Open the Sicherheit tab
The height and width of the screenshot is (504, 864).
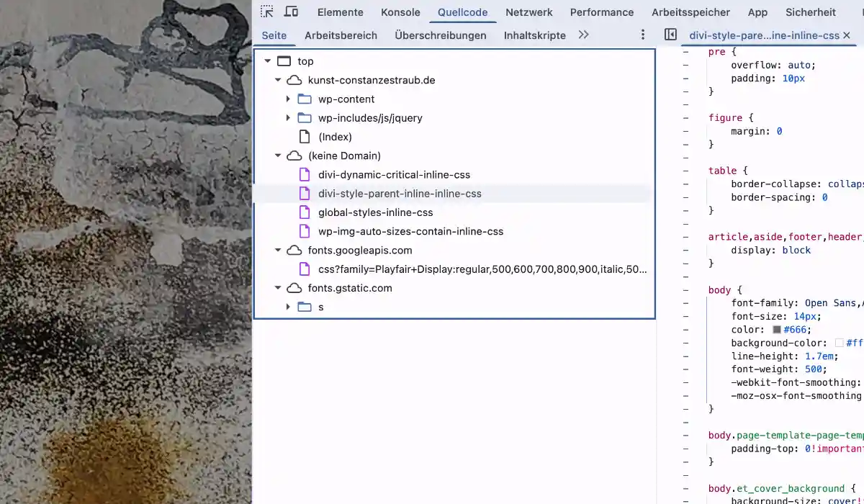tap(811, 12)
